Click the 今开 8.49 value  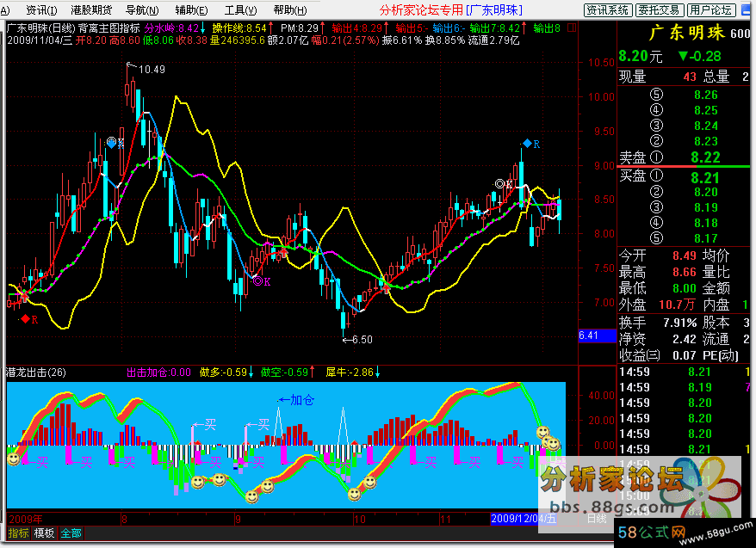pyautogui.click(x=685, y=256)
